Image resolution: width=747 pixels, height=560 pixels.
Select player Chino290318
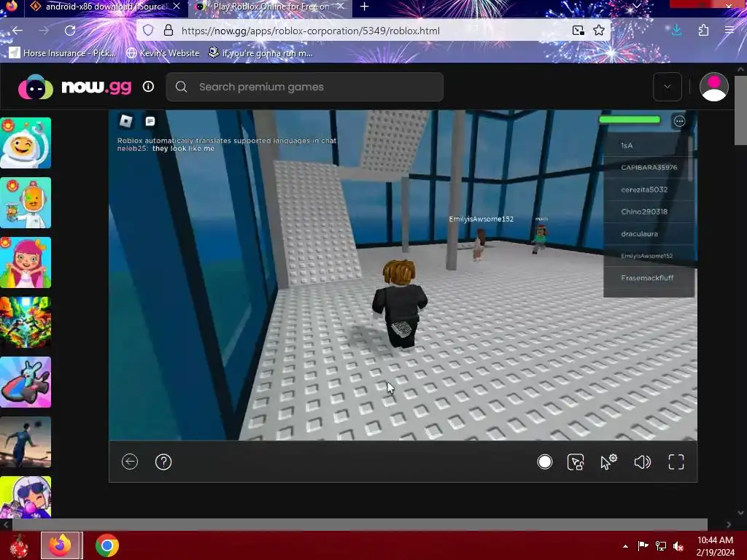pyautogui.click(x=649, y=211)
